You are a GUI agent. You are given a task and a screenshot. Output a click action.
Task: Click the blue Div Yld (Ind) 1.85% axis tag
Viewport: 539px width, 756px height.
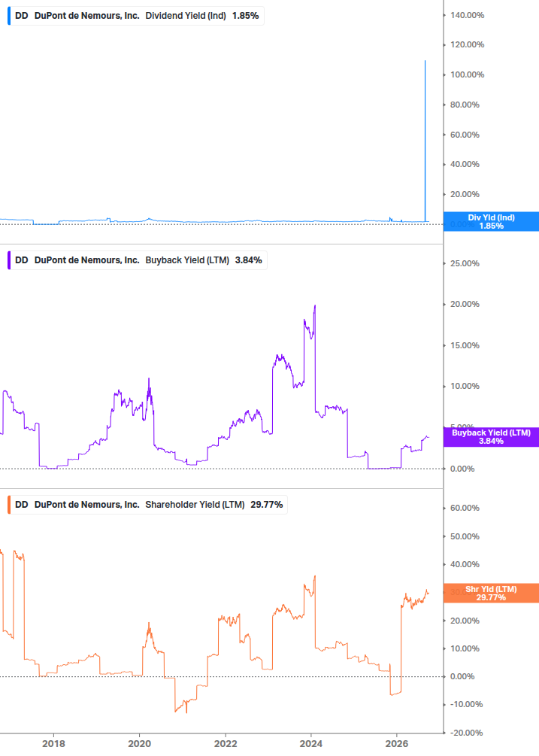click(x=491, y=221)
